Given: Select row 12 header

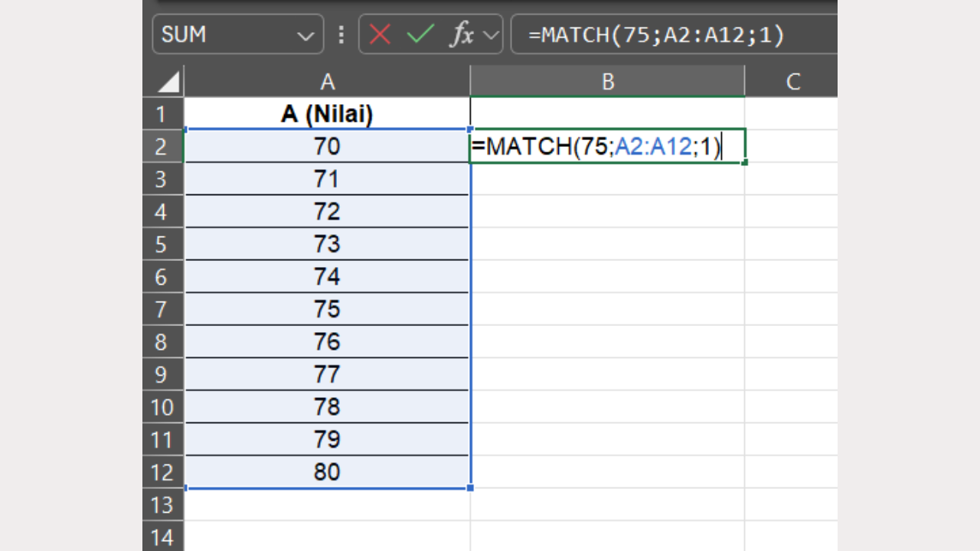Looking at the screenshot, I should [162, 472].
